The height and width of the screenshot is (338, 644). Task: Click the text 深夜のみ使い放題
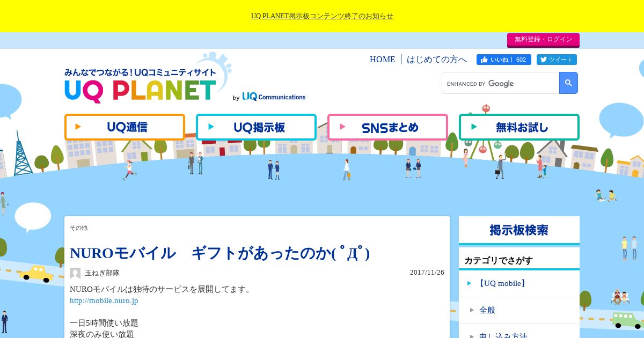tap(102, 334)
